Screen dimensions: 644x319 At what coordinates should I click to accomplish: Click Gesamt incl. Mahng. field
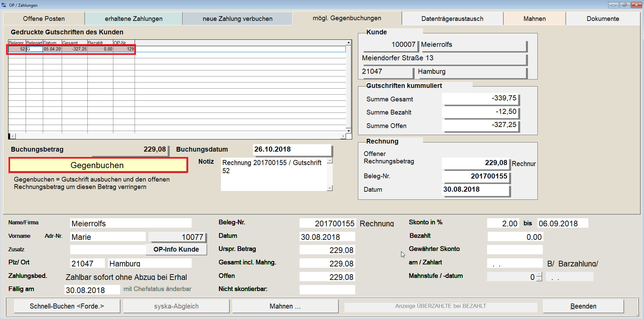tap(327, 263)
